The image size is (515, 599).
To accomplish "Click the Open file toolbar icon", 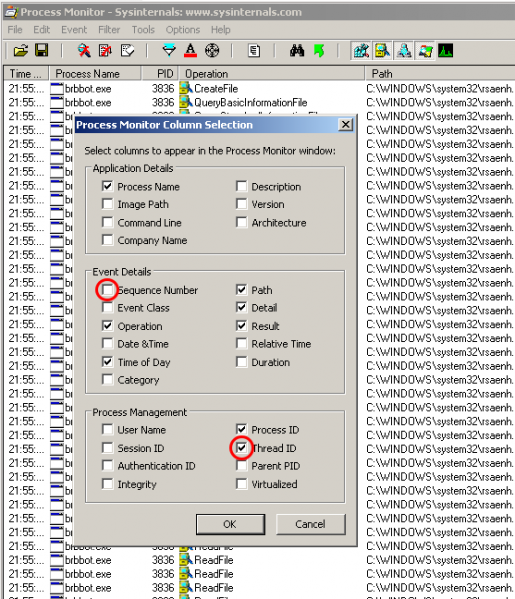I will [x=21, y=50].
